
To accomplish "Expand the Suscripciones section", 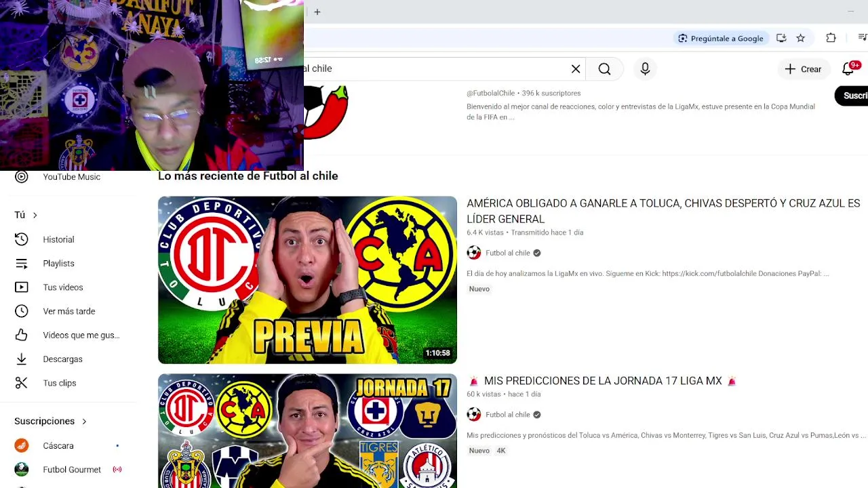I will point(51,421).
